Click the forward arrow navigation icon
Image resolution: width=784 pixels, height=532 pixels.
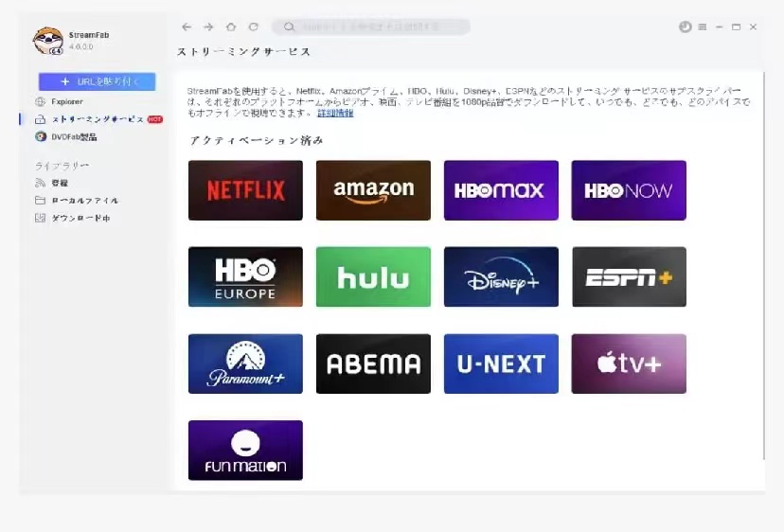208,27
